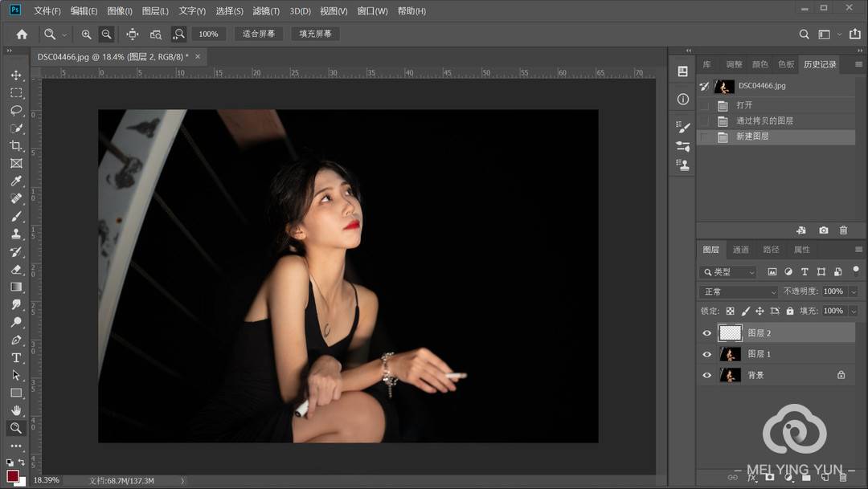Open the Share icon at top right
868x489 pixels.
pyautogui.click(x=854, y=34)
